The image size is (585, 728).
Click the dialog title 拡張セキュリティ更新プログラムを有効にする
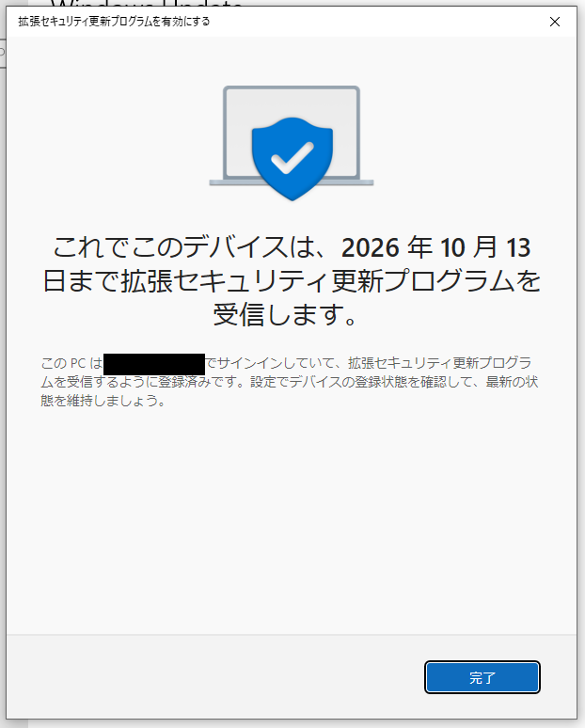click(x=114, y=22)
